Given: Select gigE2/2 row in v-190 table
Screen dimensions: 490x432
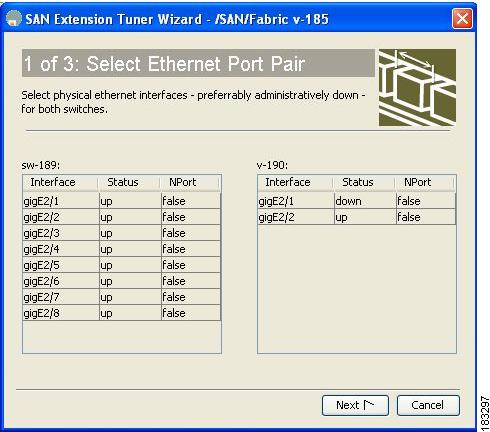Looking at the screenshot, I should pos(356,217).
